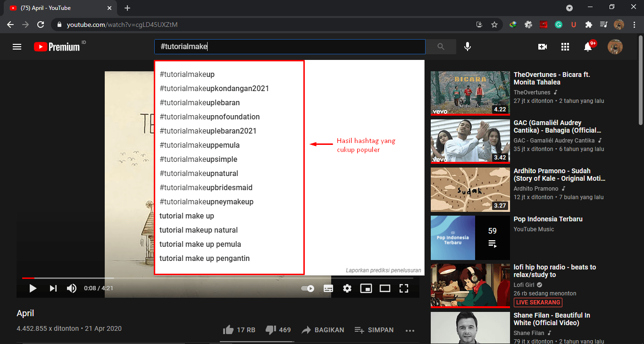Image resolution: width=644 pixels, height=344 pixels.
Task: Open the browser extensions puzzle icon
Action: (588, 25)
